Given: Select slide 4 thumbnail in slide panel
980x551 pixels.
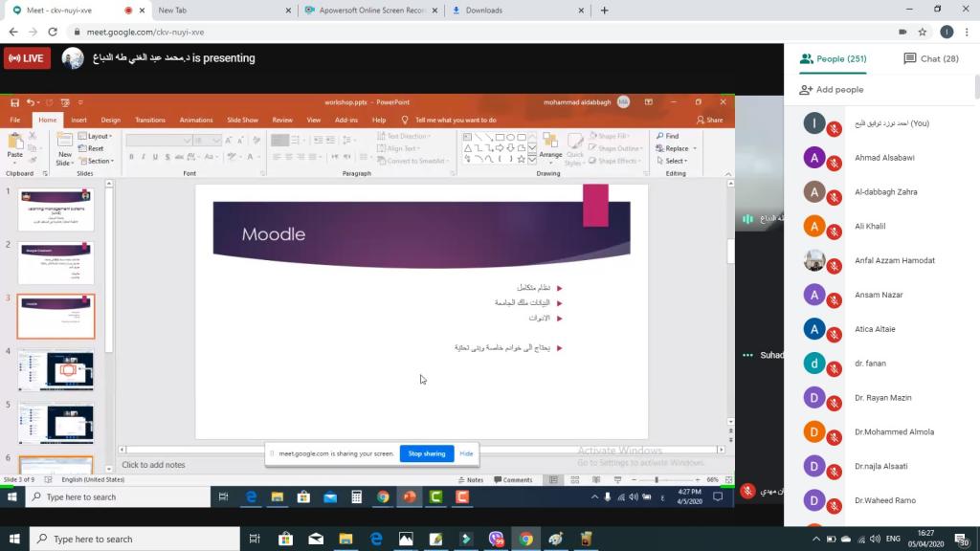Looking at the screenshot, I should (x=56, y=370).
